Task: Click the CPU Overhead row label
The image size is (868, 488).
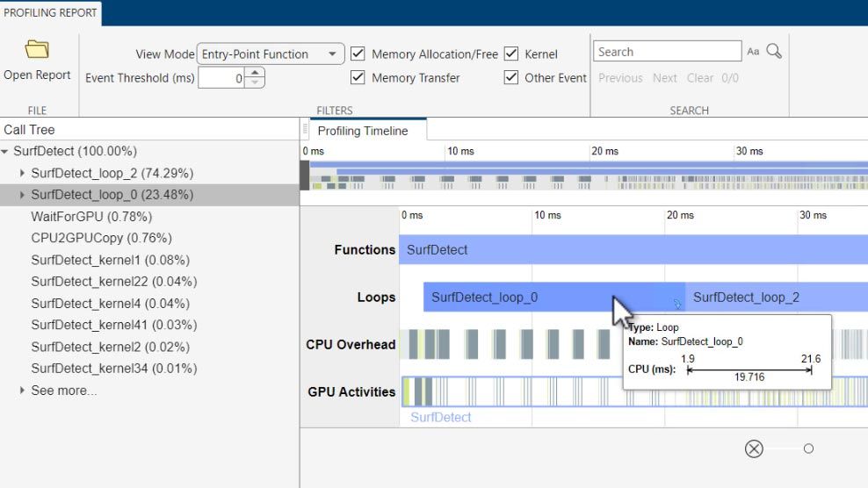Action: point(351,344)
